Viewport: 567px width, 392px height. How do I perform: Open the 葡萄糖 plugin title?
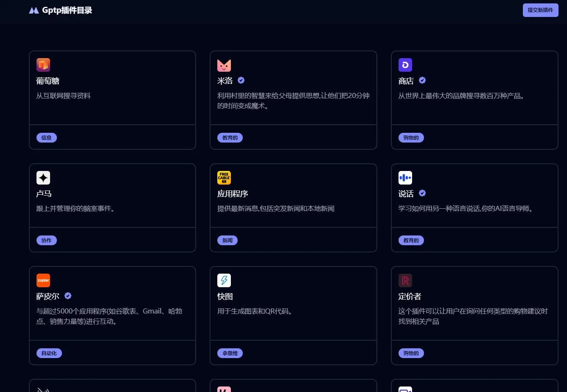click(x=48, y=81)
